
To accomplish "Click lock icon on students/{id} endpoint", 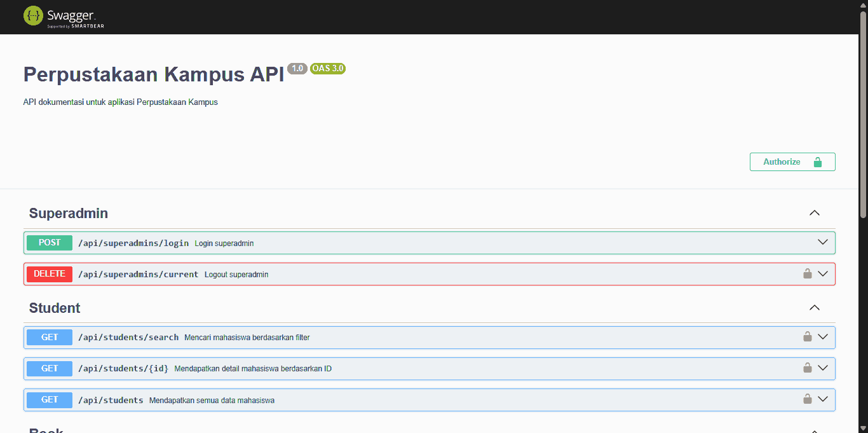I will click(x=807, y=368).
